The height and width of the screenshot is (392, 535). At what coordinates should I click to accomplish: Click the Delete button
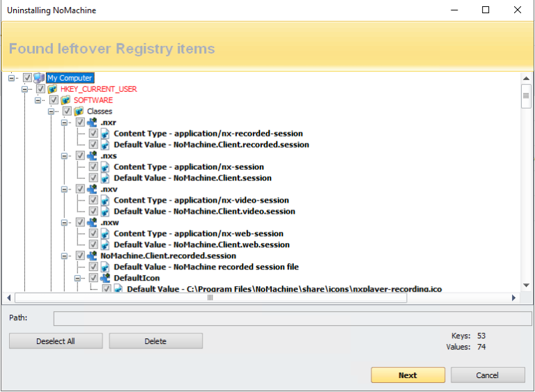[x=155, y=341]
